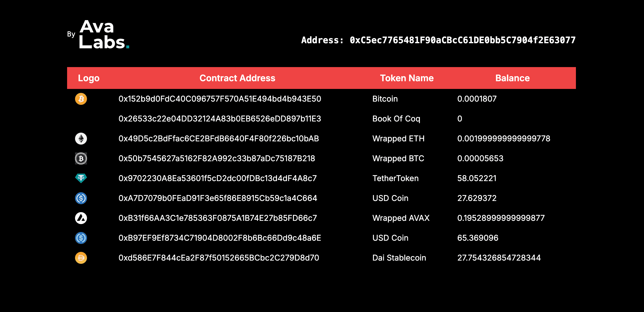Image resolution: width=644 pixels, height=312 pixels.
Task: Click the Logo column header
Action: (x=89, y=78)
